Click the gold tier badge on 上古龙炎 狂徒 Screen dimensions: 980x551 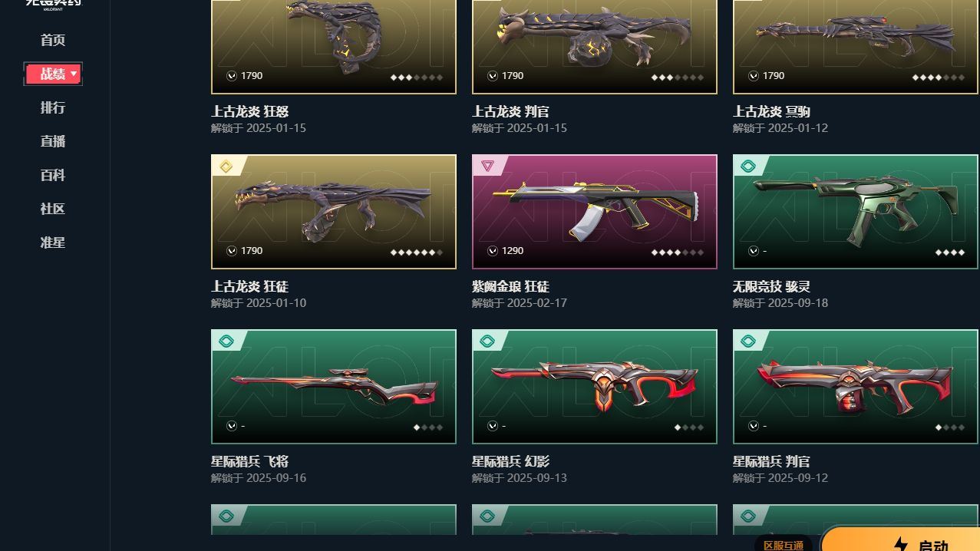[x=226, y=166]
